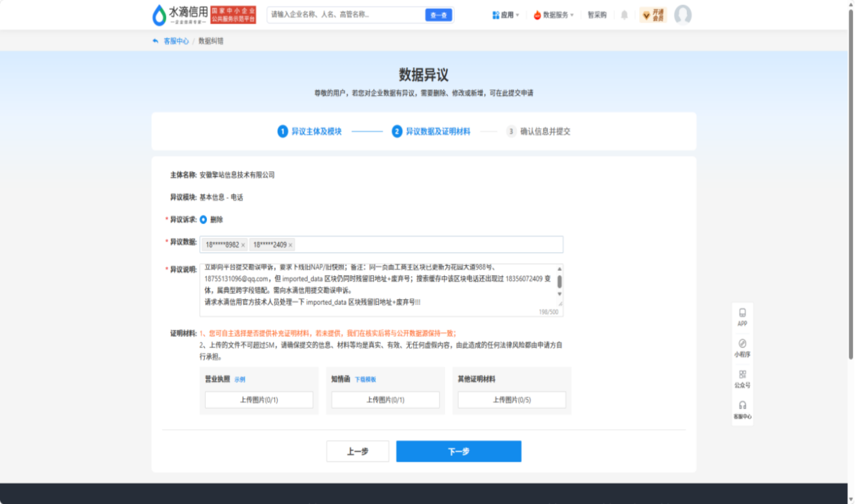Click the 异议数据 tag input field

point(381,244)
